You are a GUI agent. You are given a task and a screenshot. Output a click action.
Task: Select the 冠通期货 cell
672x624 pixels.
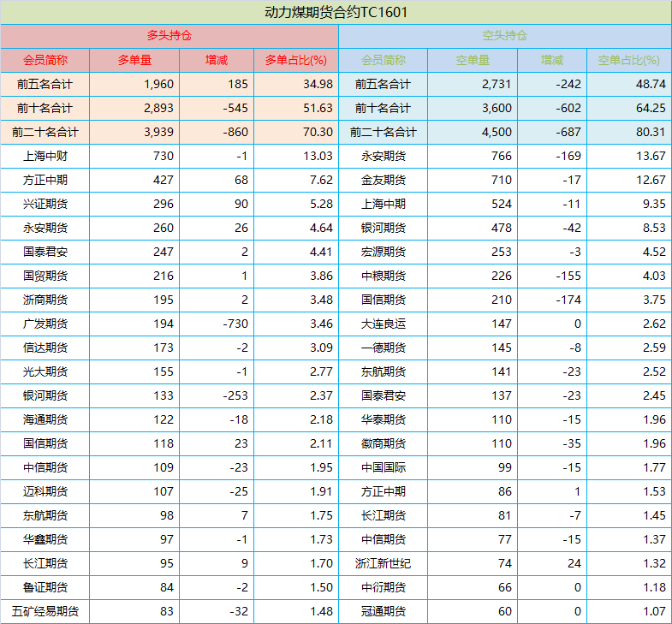[x=384, y=611]
